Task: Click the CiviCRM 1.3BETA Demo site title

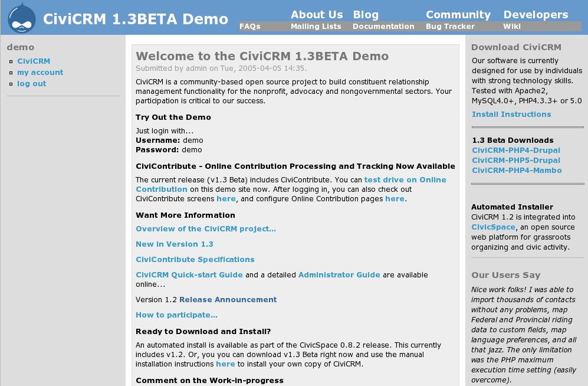Action: [x=136, y=19]
